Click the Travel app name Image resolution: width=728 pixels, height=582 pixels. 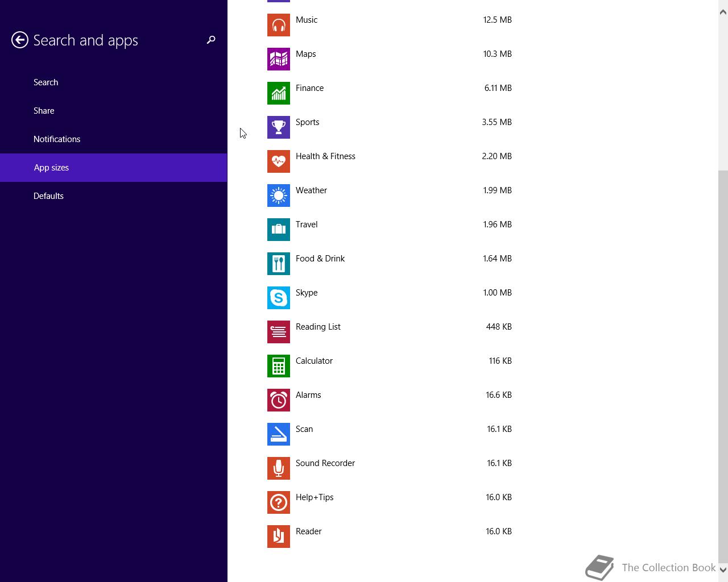(307, 225)
